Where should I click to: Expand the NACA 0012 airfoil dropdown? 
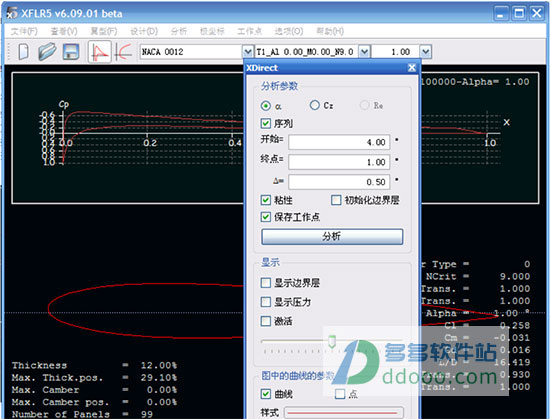pyautogui.click(x=248, y=52)
